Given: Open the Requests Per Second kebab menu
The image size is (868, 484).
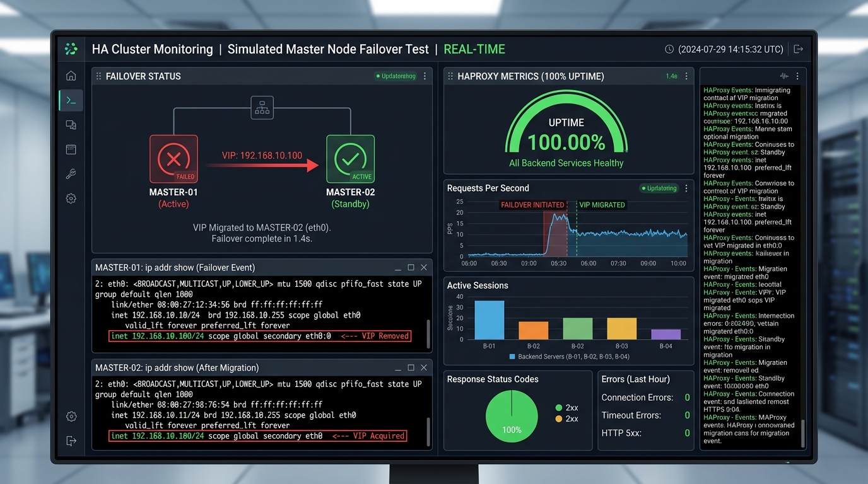Looking at the screenshot, I should pyautogui.click(x=686, y=188).
